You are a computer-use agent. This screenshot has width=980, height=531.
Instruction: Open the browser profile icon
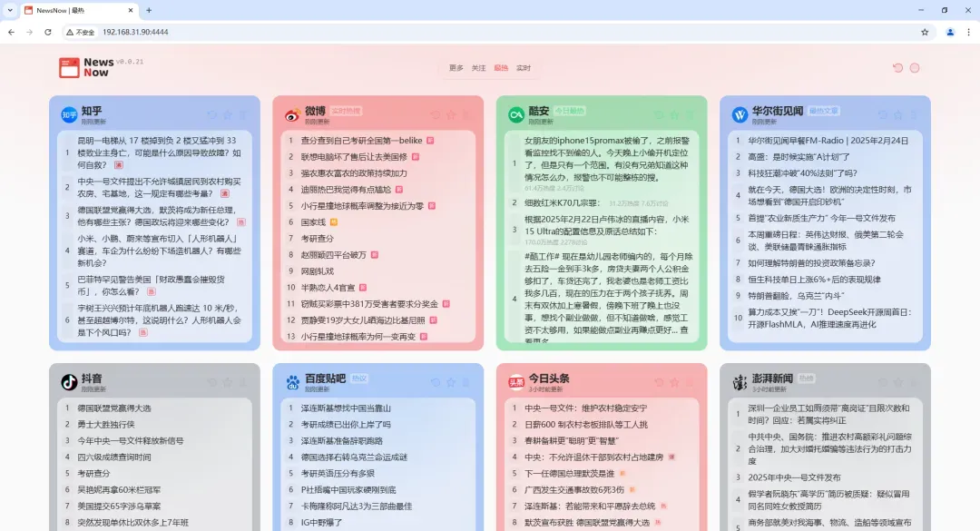click(x=950, y=32)
